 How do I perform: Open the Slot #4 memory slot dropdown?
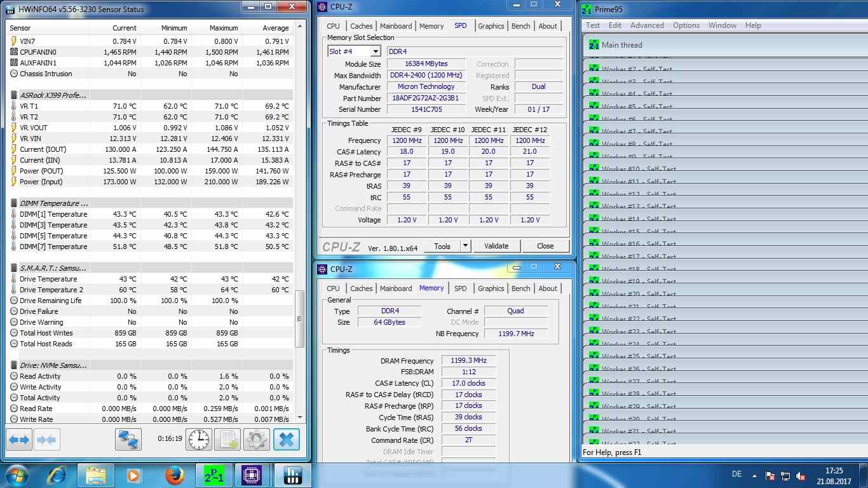tap(376, 51)
